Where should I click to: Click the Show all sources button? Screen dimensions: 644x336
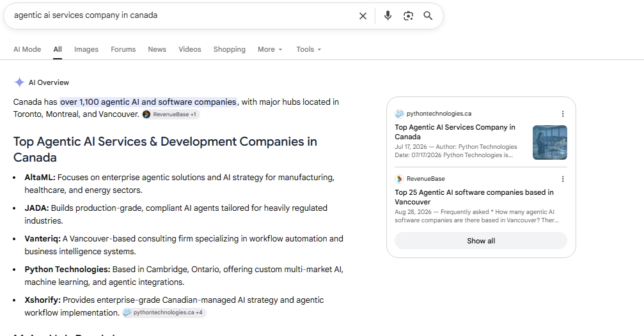click(x=480, y=241)
